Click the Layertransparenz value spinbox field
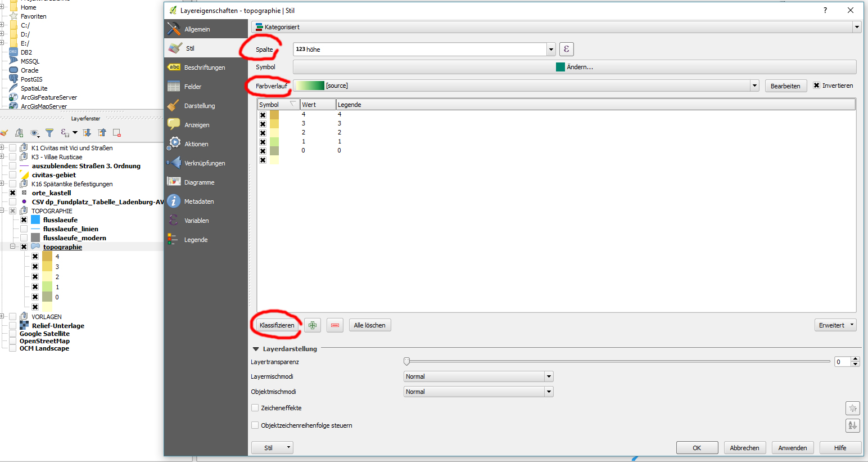The image size is (868, 462). click(842, 362)
